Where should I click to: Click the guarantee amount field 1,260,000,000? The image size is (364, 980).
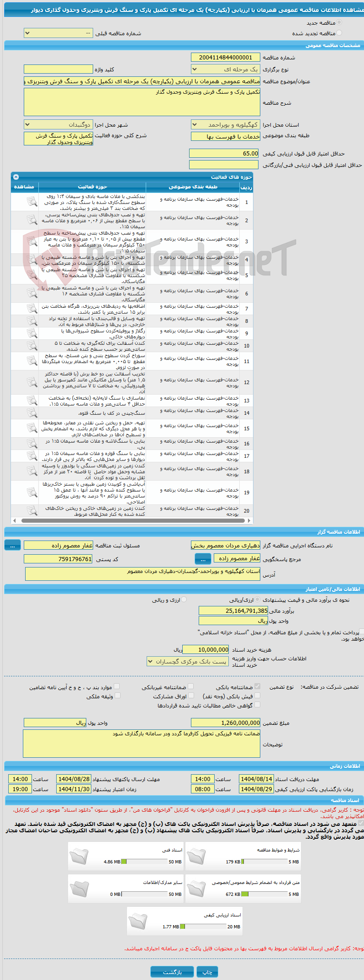225,723
